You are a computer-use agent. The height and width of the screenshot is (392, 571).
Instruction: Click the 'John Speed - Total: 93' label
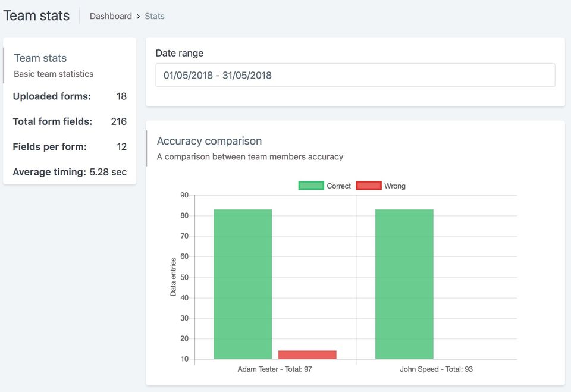click(436, 369)
